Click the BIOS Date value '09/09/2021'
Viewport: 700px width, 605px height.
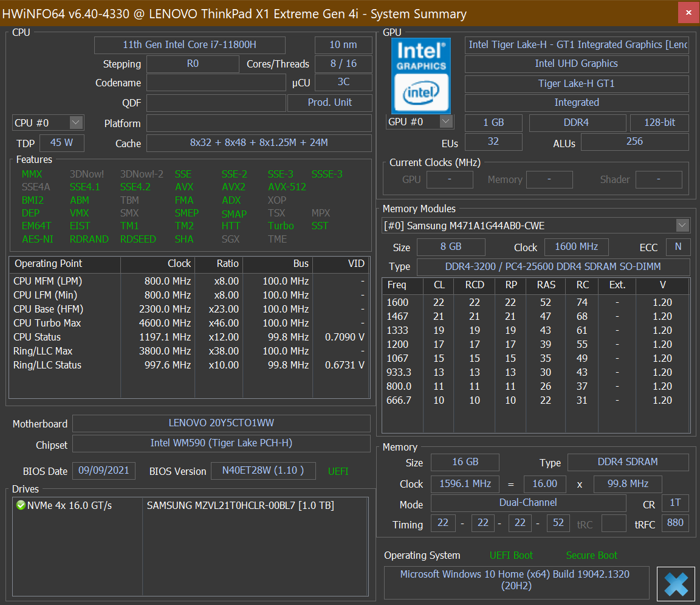coord(103,471)
